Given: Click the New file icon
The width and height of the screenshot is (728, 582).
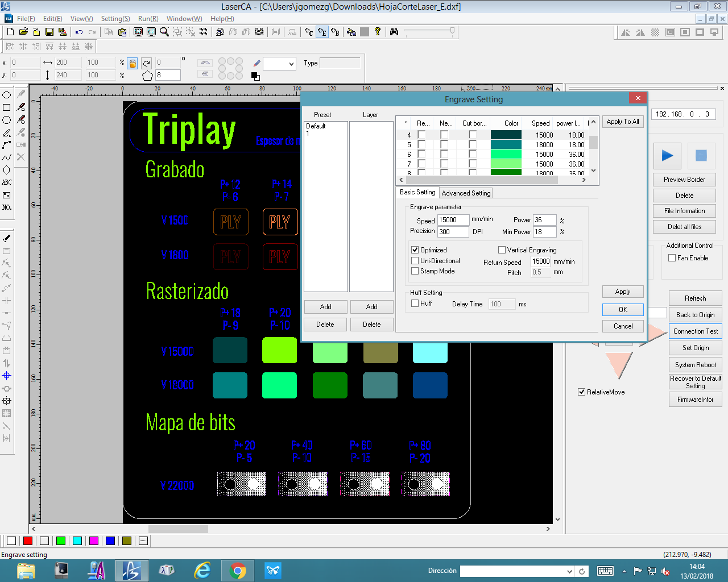Looking at the screenshot, I should tap(10, 32).
